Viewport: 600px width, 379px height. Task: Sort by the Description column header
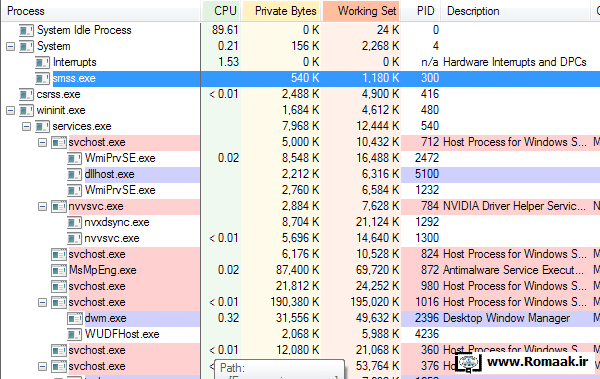tap(515, 11)
